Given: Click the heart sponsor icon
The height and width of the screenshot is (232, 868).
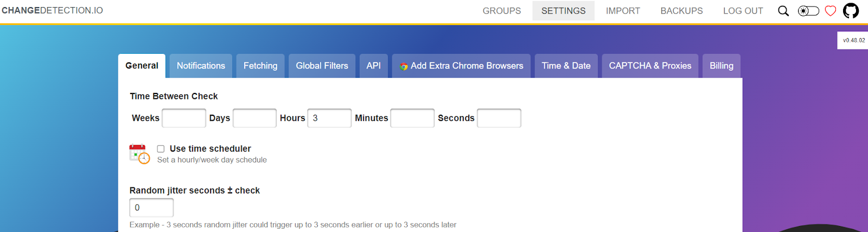Looking at the screenshot, I should pos(831,11).
